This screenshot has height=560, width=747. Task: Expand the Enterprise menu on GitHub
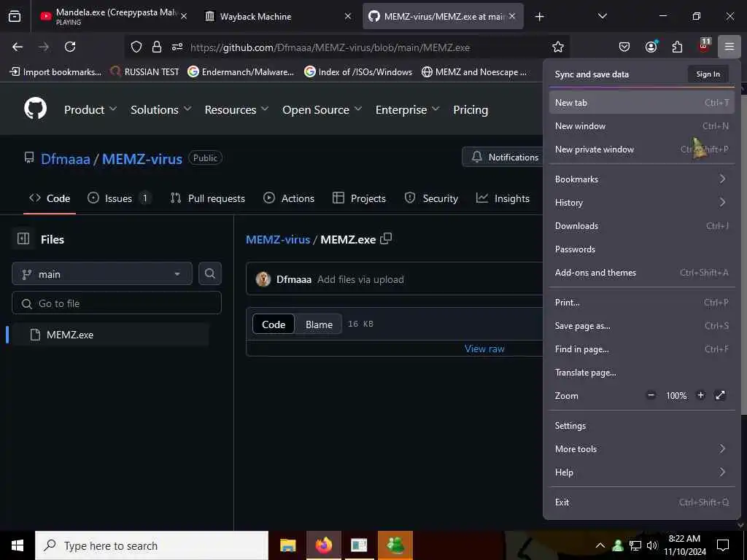click(x=407, y=109)
